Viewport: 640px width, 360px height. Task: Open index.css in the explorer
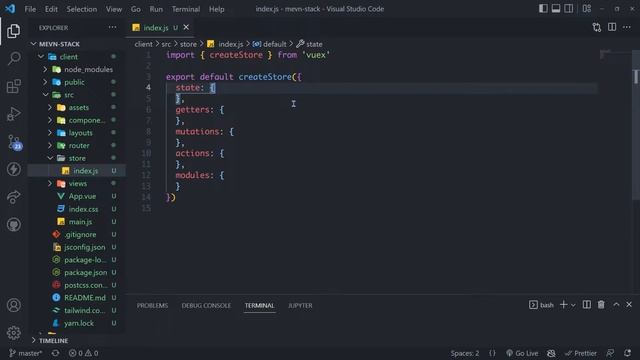tap(83, 209)
